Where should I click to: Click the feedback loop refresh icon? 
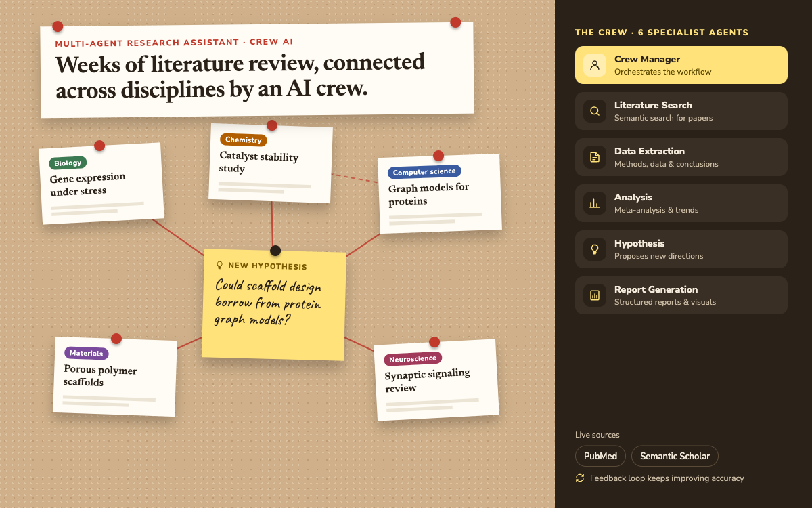point(580,478)
